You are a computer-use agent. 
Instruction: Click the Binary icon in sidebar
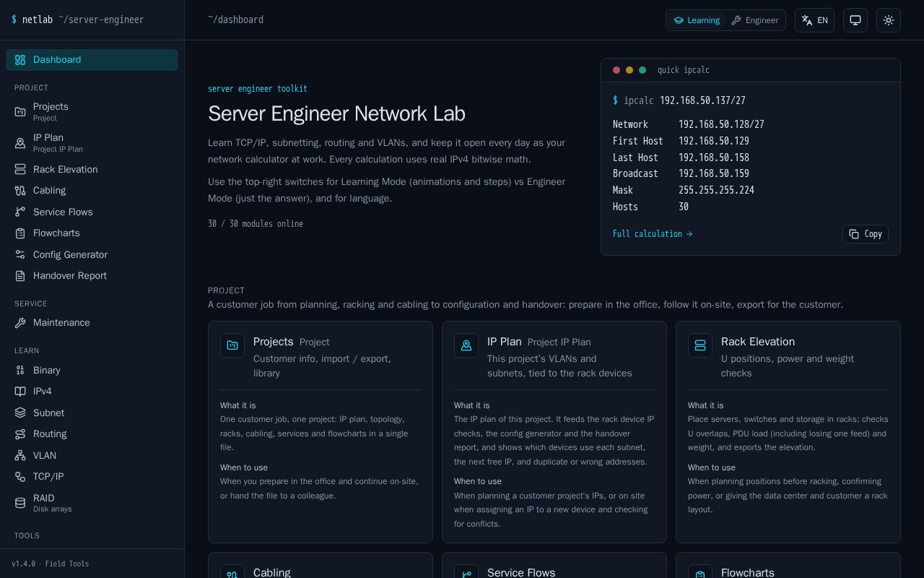[20, 370]
